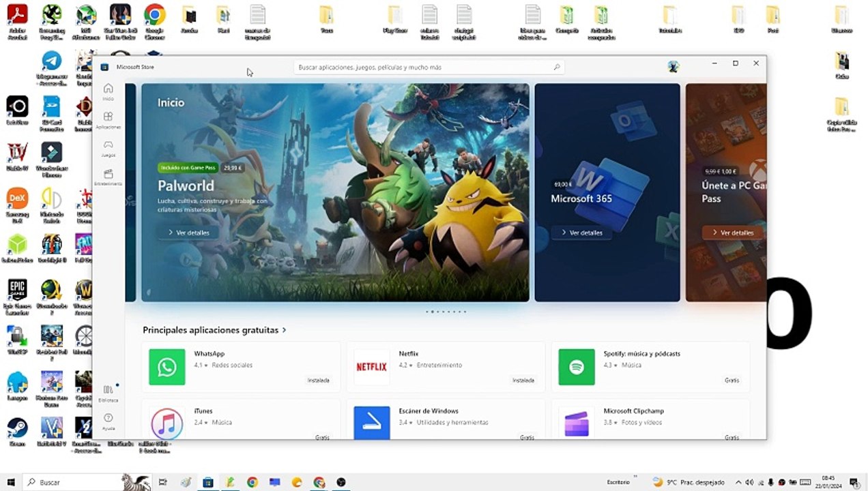Select Epic Games Launcher desktop shortcut

coord(17,298)
